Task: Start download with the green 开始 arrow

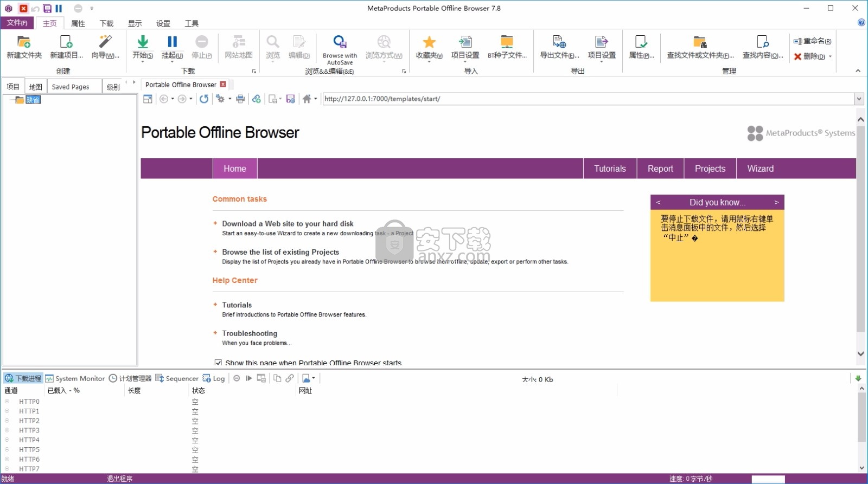Action: 143,42
